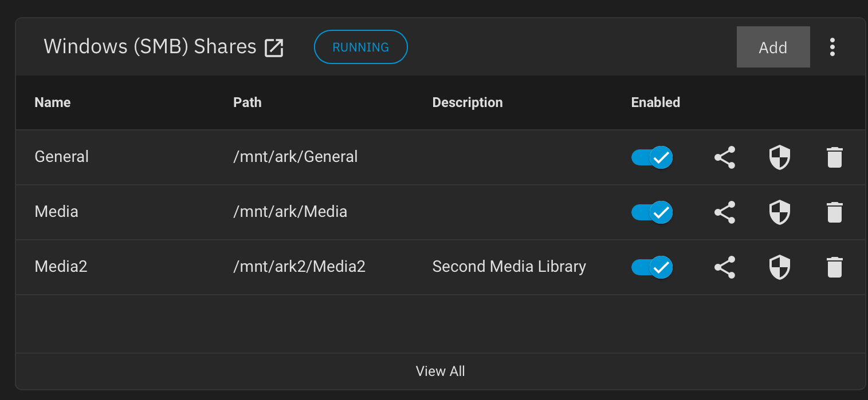
Task: Click the Add share button
Action: (x=773, y=47)
